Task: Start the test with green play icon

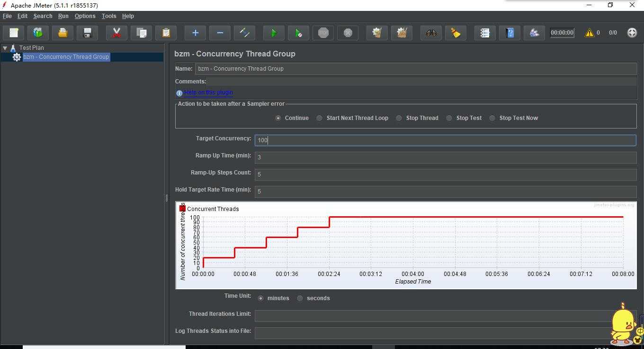Action: point(274,33)
